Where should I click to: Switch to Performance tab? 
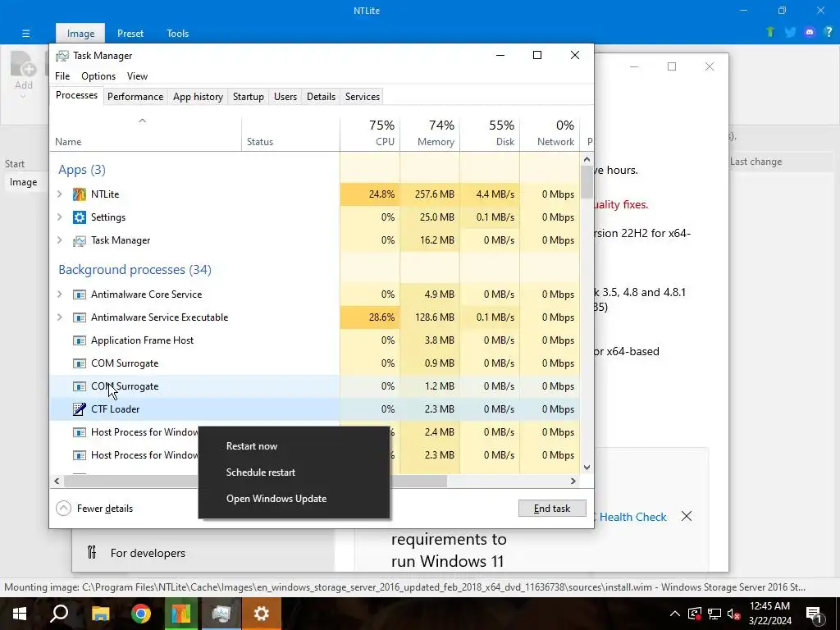[135, 97]
